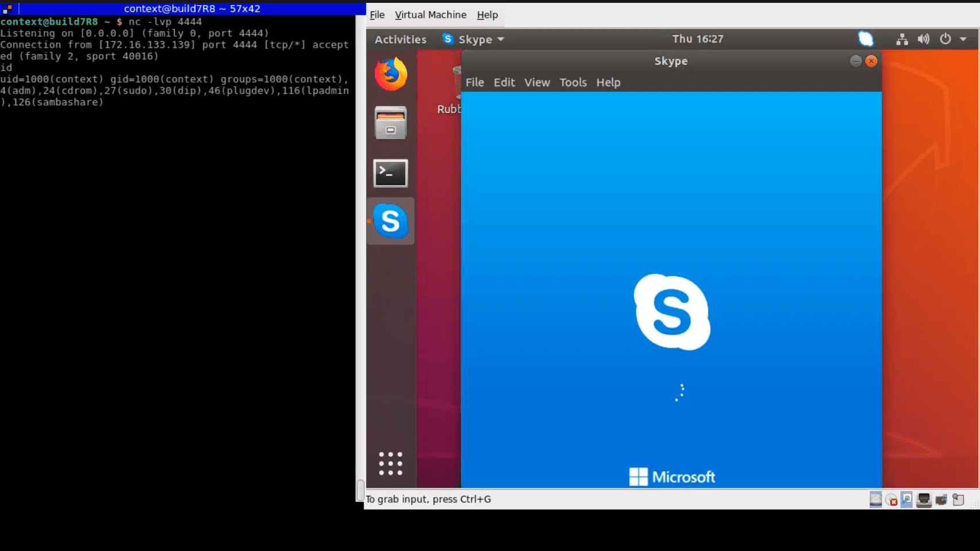This screenshot has height=551, width=980.
Task: Show Applications grid in the dock
Action: click(391, 463)
